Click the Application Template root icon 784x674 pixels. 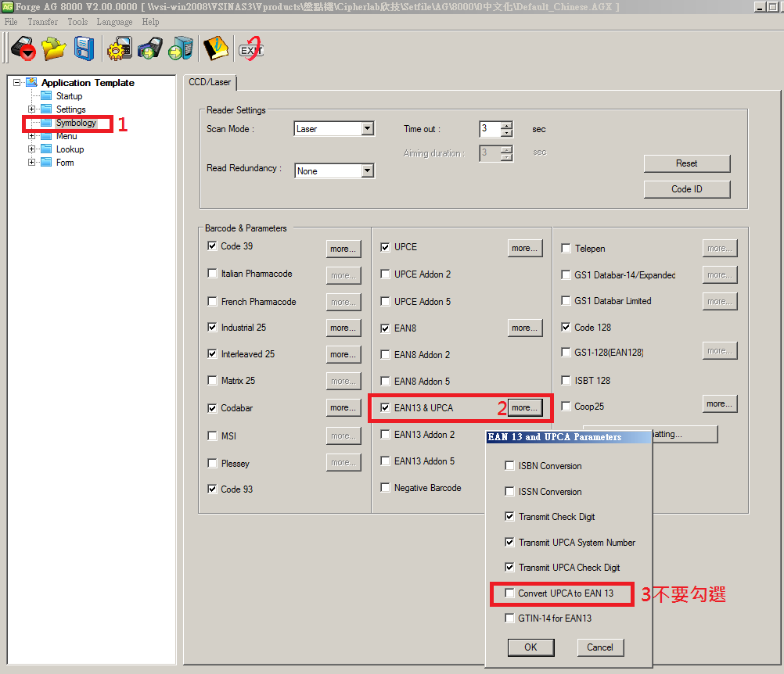(x=31, y=82)
